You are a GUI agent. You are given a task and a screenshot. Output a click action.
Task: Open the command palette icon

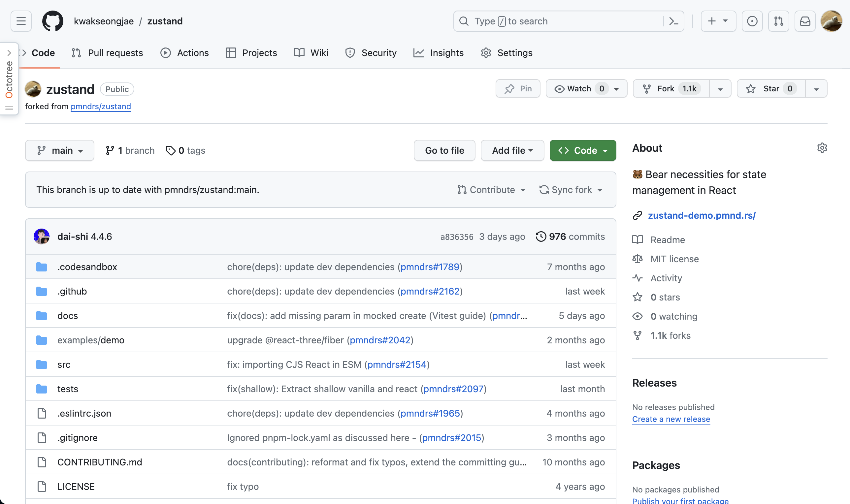point(673,21)
